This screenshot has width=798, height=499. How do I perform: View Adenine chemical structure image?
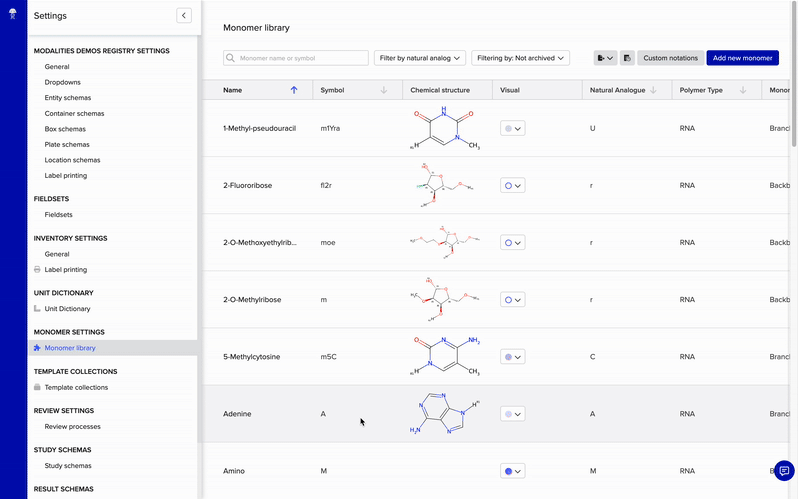click(x=446, y=413)
